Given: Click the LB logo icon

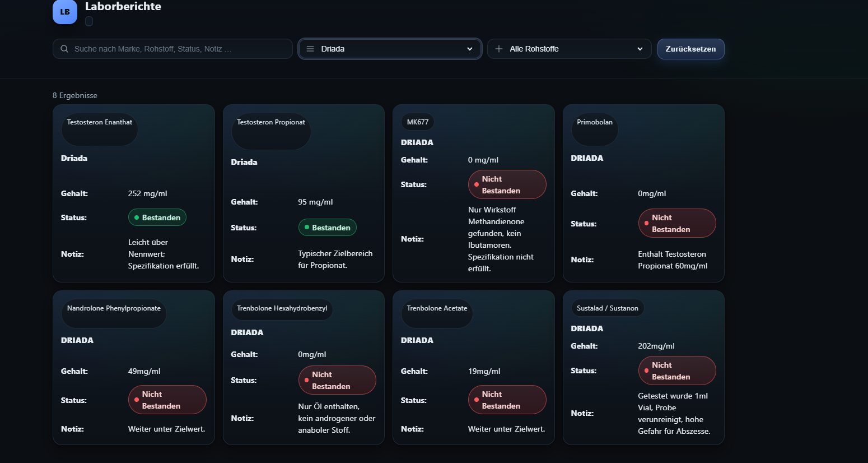Looking at the screenshot, I should click(x=64, y=12).
